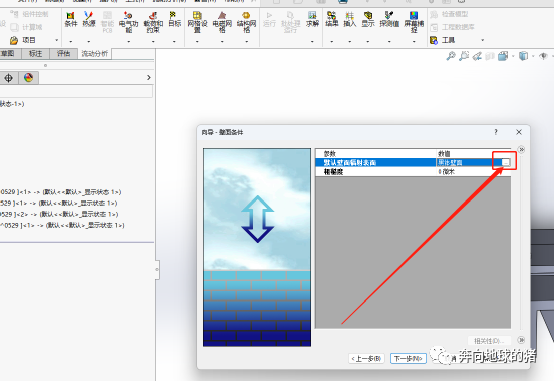Click the 相关性 dependency button

pyautogui.click(x=489, y=341)
